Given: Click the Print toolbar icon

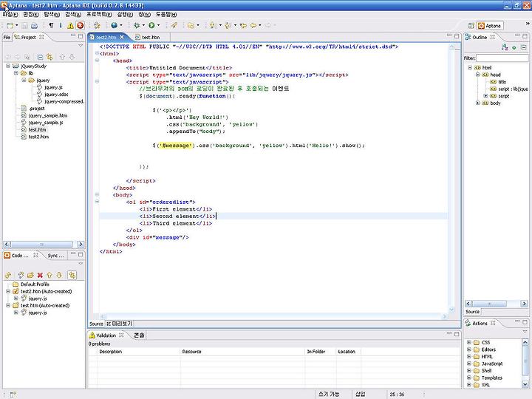Looking at the screenshot, I should click(x=34, y=25).
